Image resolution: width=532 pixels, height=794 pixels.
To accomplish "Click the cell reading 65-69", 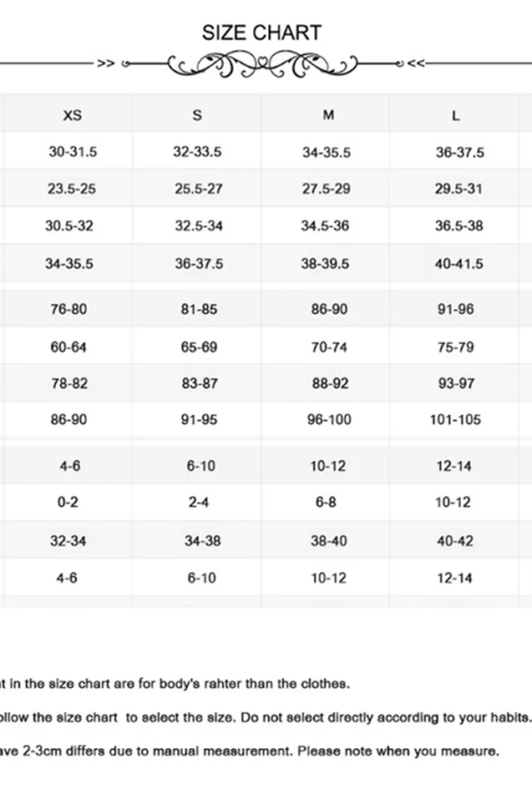I will pos(199,346).
